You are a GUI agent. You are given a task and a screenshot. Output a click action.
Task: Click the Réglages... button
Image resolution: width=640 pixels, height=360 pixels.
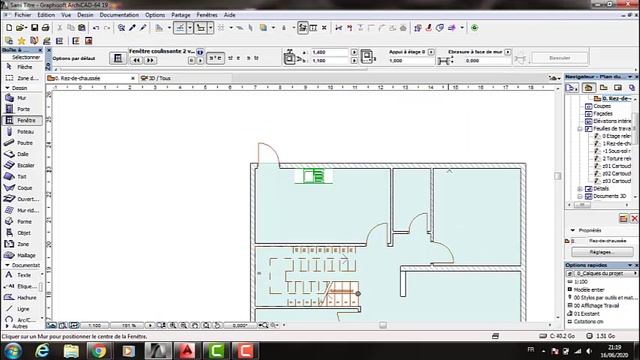pyautogui.click(x=601, y=252)
